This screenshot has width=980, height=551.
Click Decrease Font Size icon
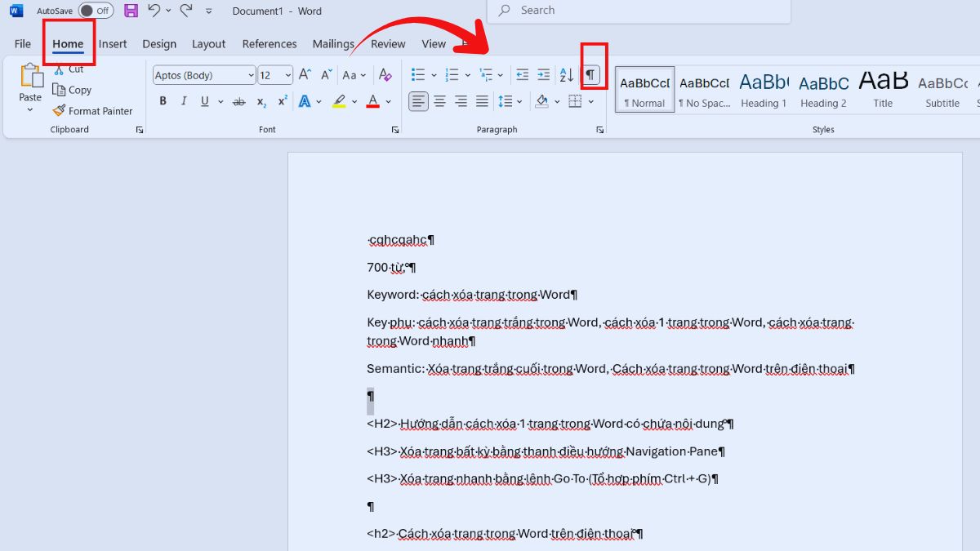click(326, 75)
